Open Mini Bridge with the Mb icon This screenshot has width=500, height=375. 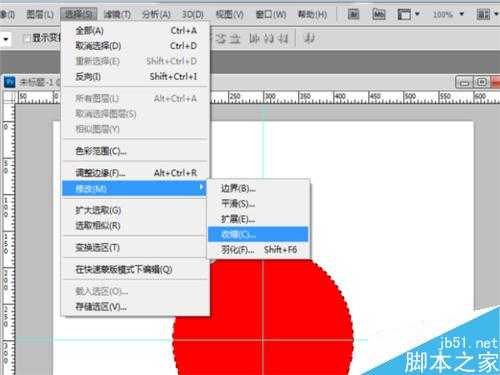point(379,14)
